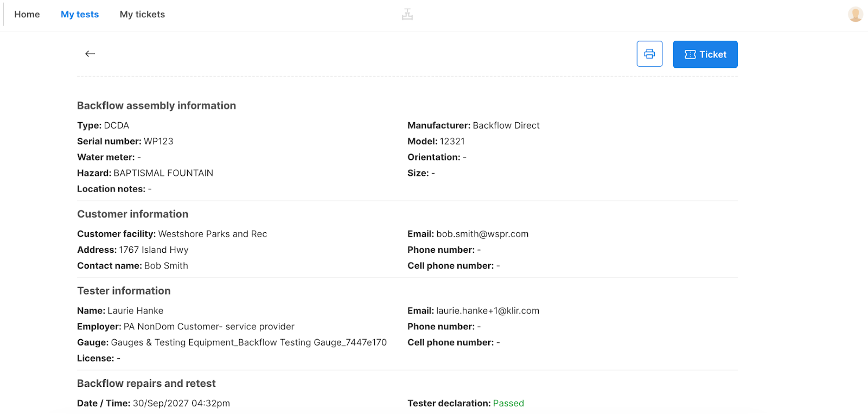Click the back arrow icon

90,54
